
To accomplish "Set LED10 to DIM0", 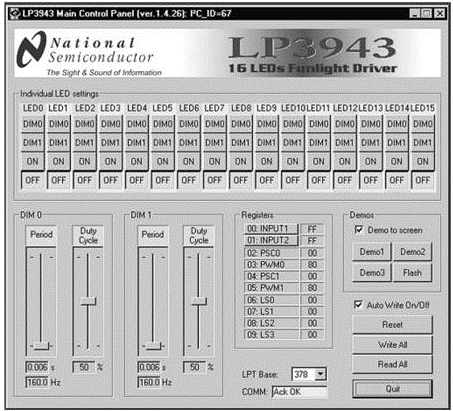I will pos(293,124).
